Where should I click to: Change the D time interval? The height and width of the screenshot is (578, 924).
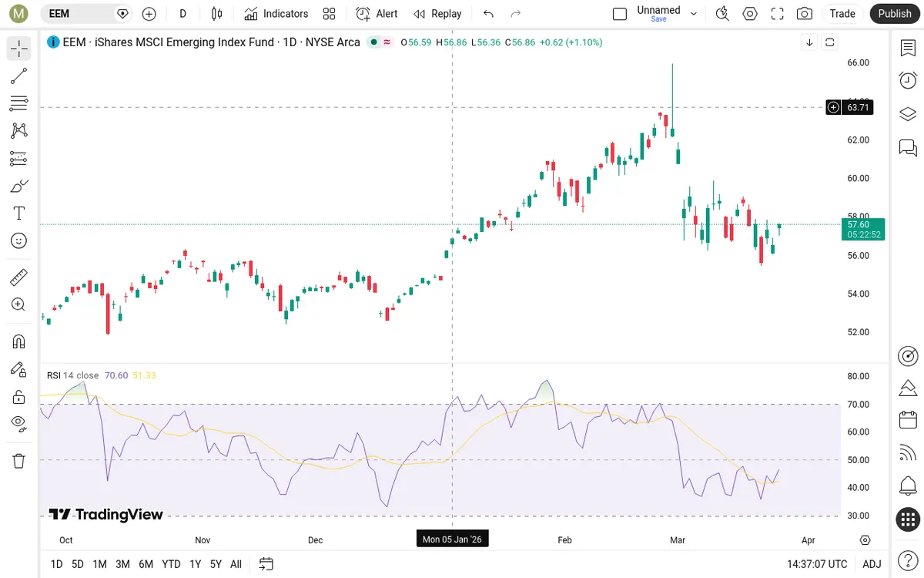point(182,14)
